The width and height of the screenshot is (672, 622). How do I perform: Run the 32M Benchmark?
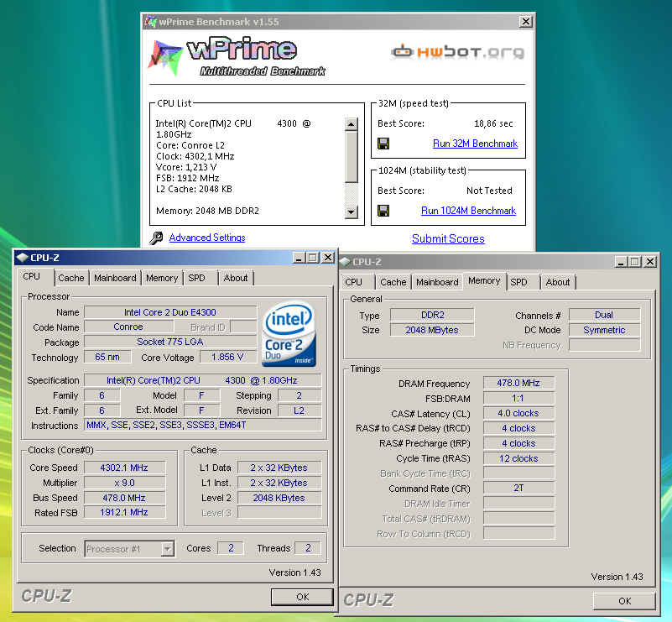(x=475, y=144)
